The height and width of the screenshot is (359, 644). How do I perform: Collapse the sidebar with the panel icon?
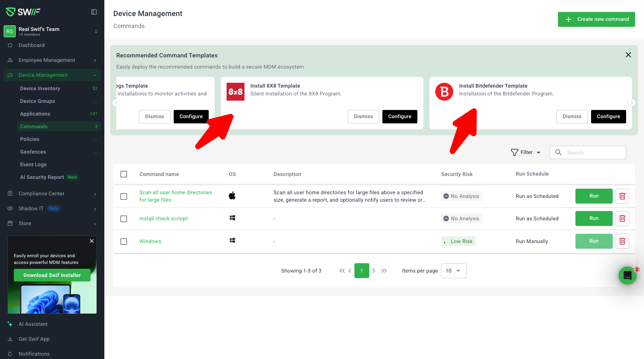tap(94, 12)
